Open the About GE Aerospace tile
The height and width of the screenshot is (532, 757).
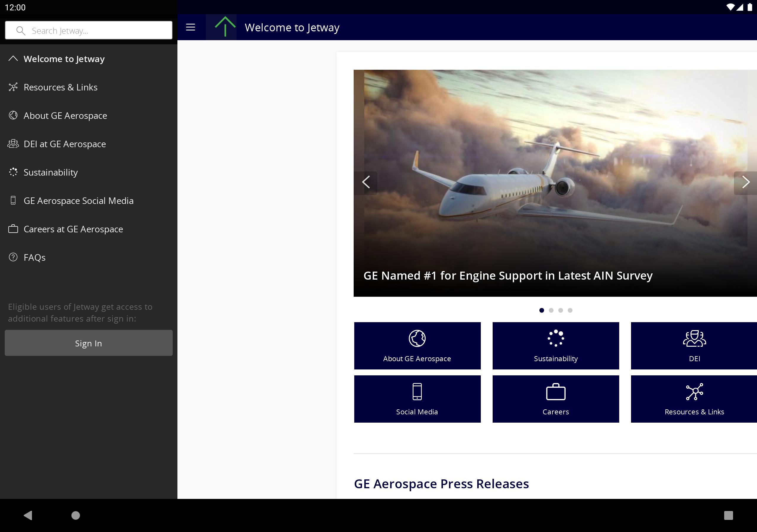tap(418, 346)
